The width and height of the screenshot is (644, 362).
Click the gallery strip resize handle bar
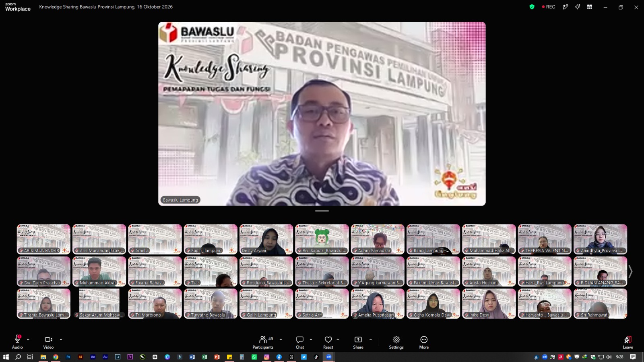(322, 211)
